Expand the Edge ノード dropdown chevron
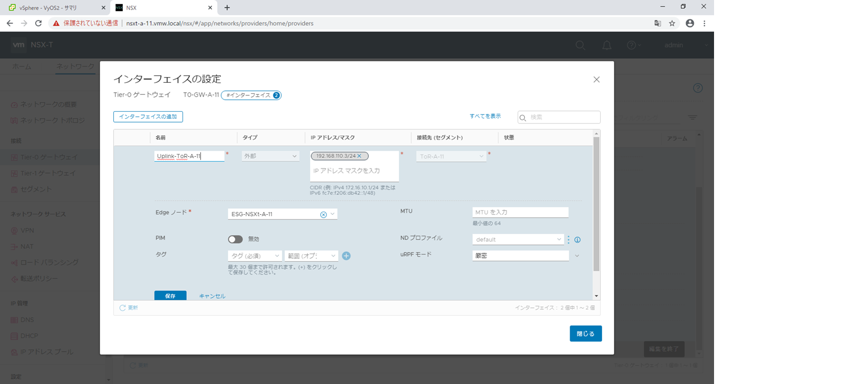Image resolution: width=868 pixels, height=384 pixels. (x=332, y=214)
